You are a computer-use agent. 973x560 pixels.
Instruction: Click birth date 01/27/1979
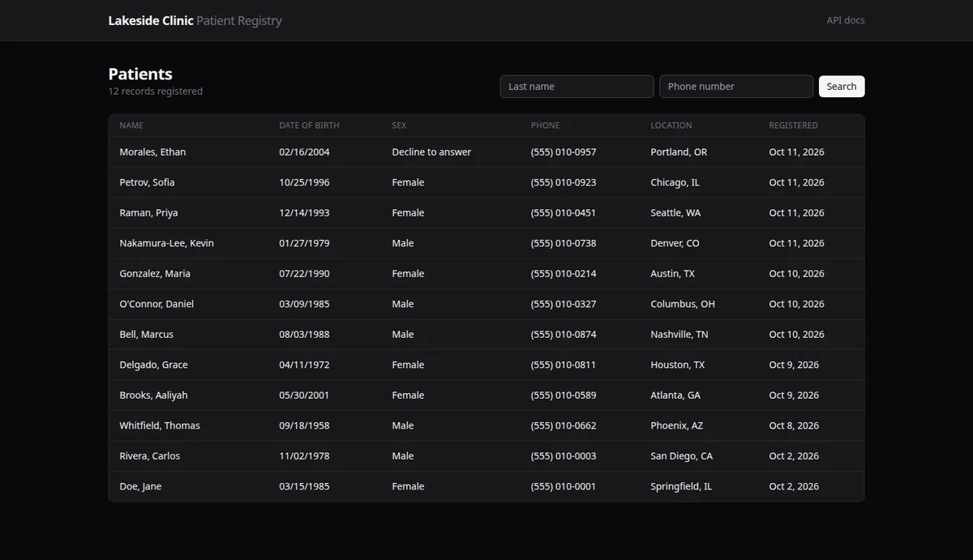[304, 243]
